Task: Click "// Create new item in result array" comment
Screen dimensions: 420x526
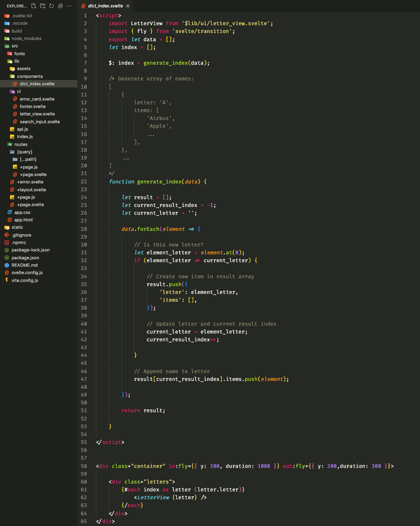Action: click(x=201, y=277)
